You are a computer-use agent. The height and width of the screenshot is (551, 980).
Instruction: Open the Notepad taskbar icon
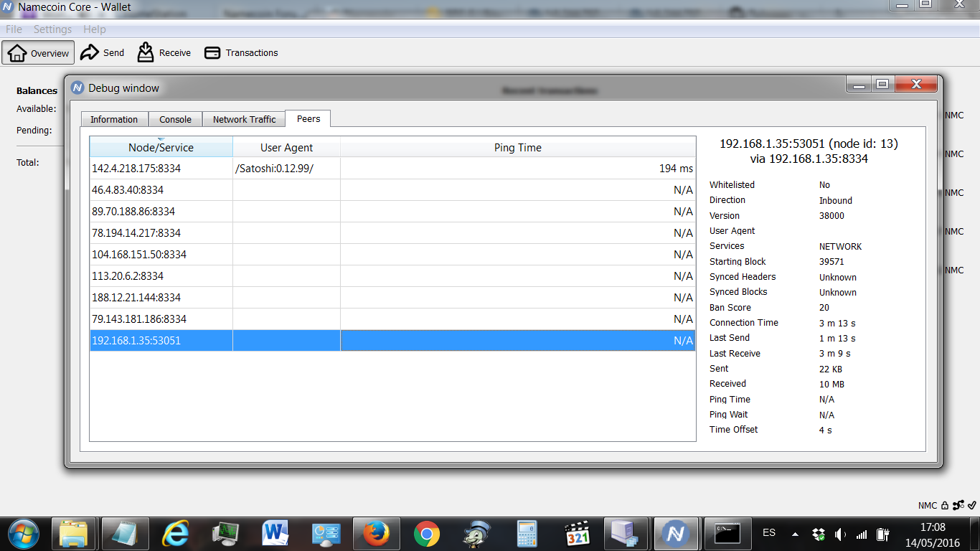pos(124,534)
